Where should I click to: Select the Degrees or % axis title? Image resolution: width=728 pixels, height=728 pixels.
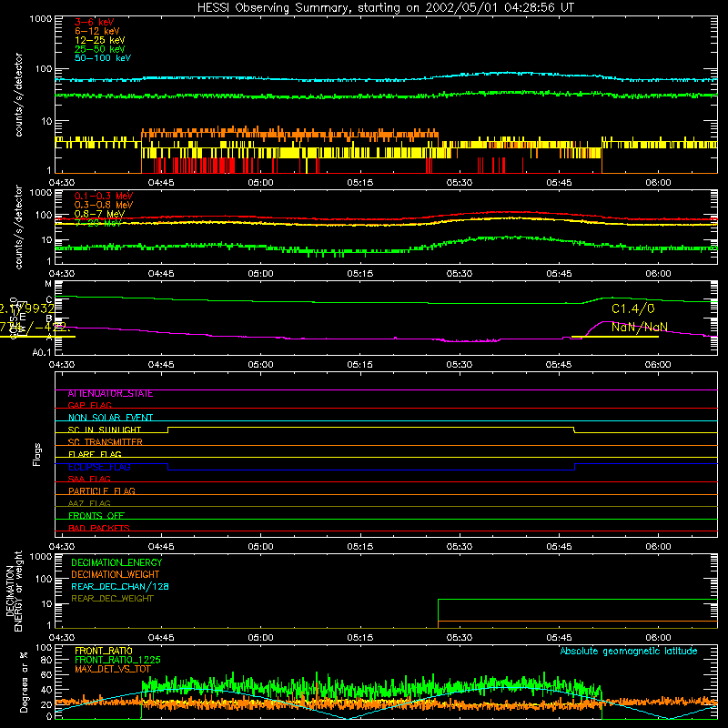(24, 682)
